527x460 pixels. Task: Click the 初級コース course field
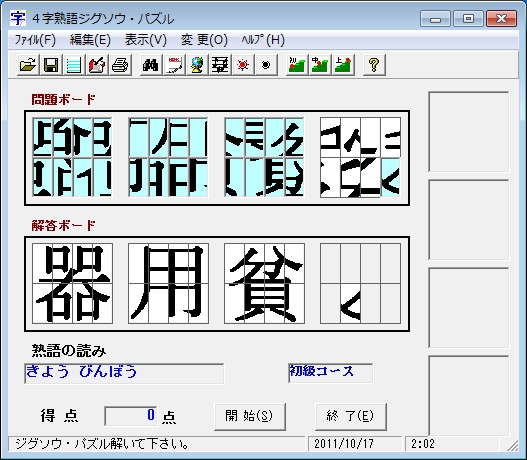(330, 372)
